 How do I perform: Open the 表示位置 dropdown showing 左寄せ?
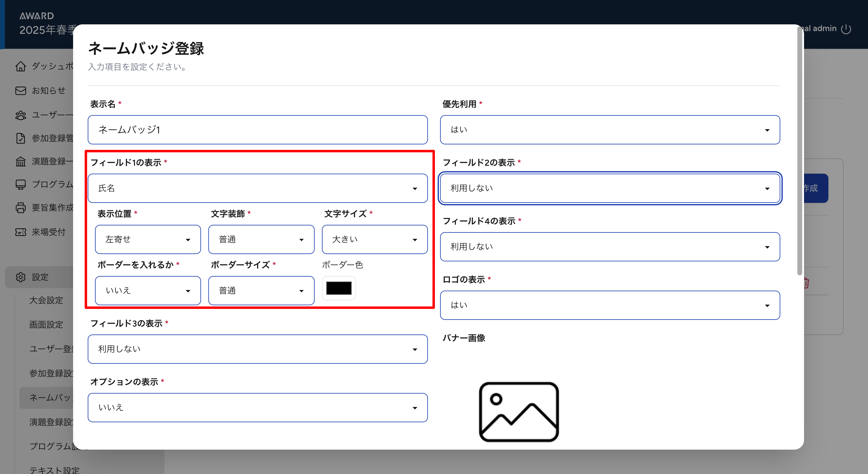(x=148, y=239)
